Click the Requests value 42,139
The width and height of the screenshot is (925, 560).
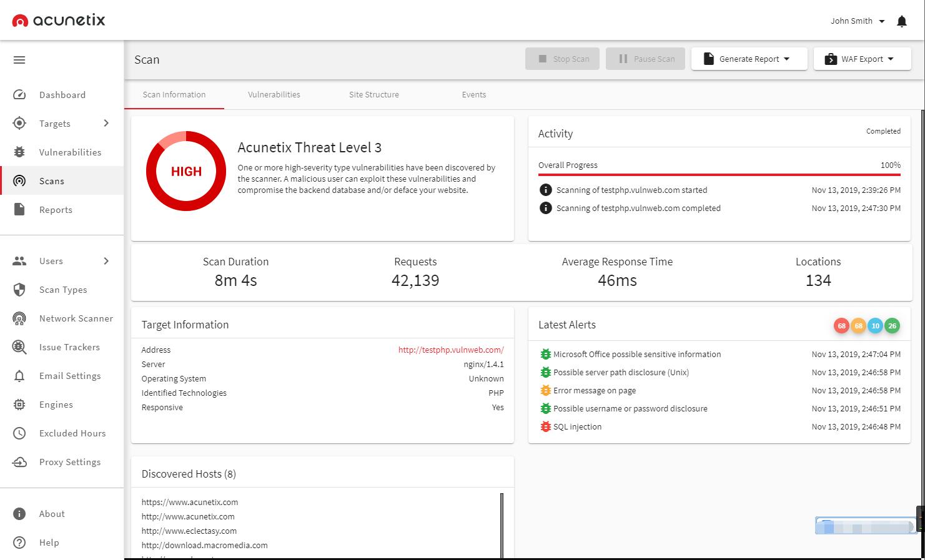point(415,280)
